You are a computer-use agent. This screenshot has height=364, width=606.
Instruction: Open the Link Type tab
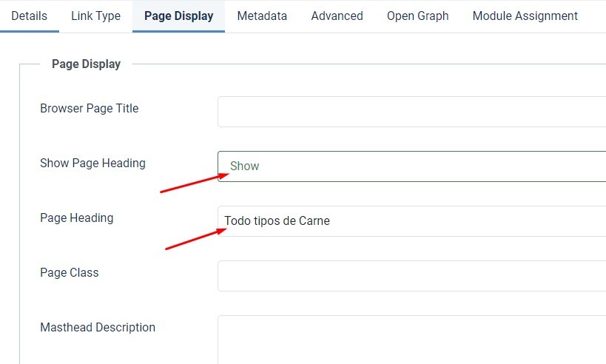pyautogui.click(x=95, y=16)
